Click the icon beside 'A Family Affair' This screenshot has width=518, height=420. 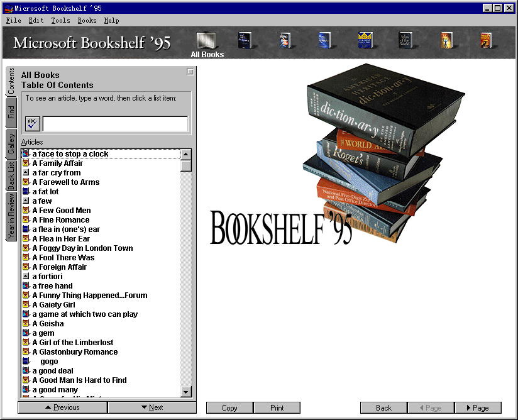tap(26, 163)
